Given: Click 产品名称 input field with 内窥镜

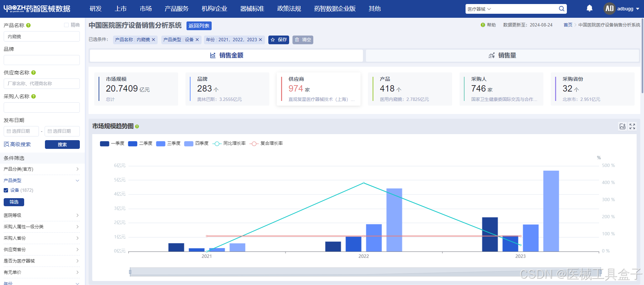Looking at the screenshot, I should click(42, 37).
